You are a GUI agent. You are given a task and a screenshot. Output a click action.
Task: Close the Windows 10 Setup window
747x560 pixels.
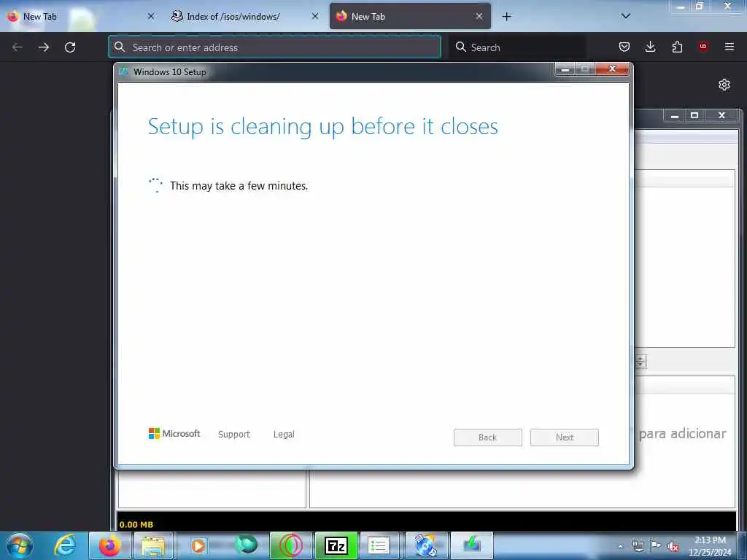(613, 69)
